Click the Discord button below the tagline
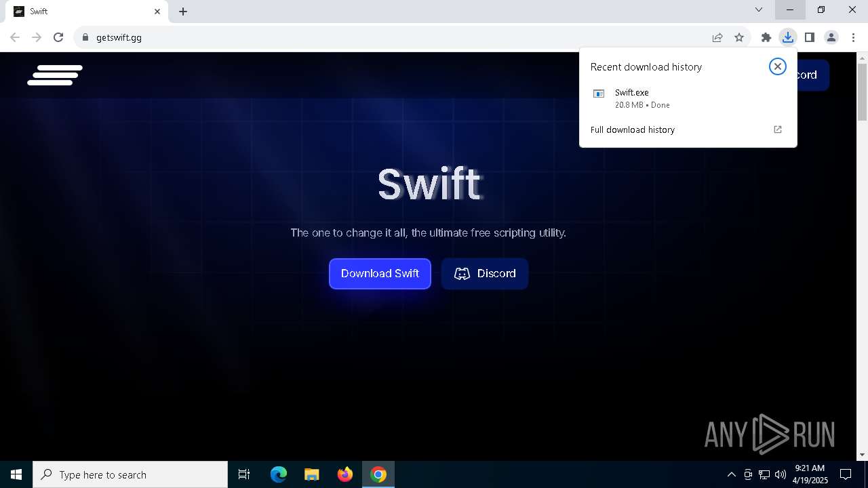 pos(485,274)
